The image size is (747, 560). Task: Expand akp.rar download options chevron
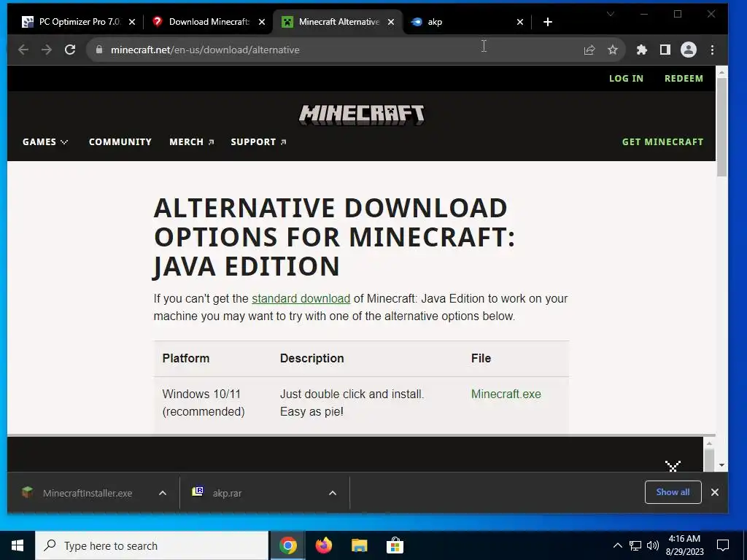pos(333,493)
